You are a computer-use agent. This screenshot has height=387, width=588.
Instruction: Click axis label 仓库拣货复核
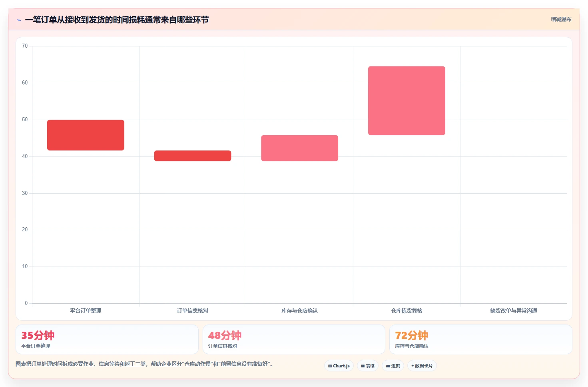click(407, 311)
